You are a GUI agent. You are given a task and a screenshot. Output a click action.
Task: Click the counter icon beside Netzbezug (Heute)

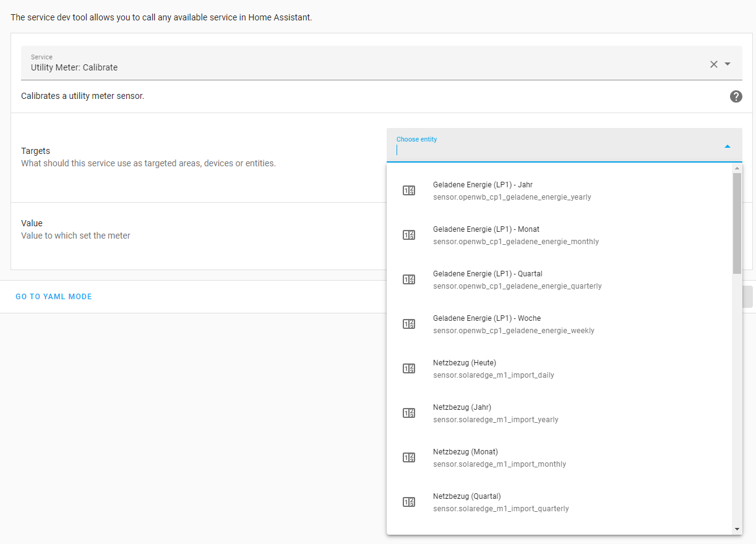pyautogui.click(x=409, y=368)
